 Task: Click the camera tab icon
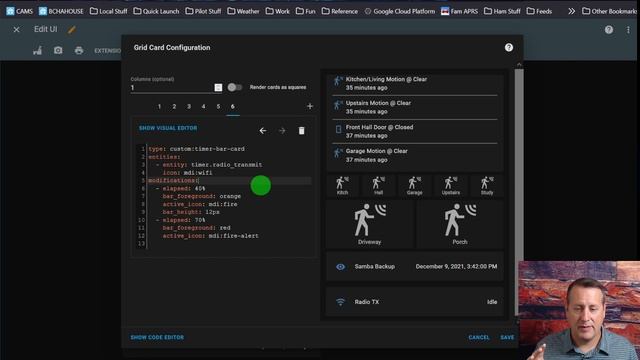click(x=58, y=50)
